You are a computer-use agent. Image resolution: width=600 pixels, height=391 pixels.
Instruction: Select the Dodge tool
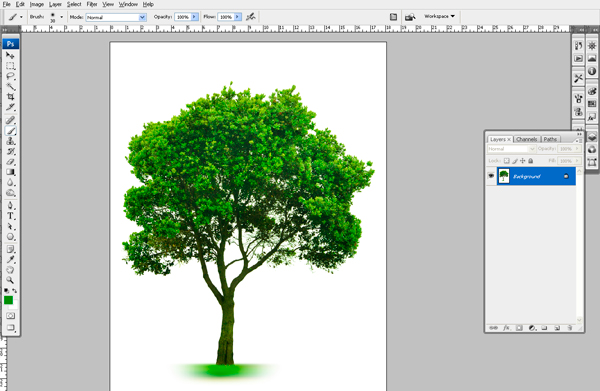10,193
